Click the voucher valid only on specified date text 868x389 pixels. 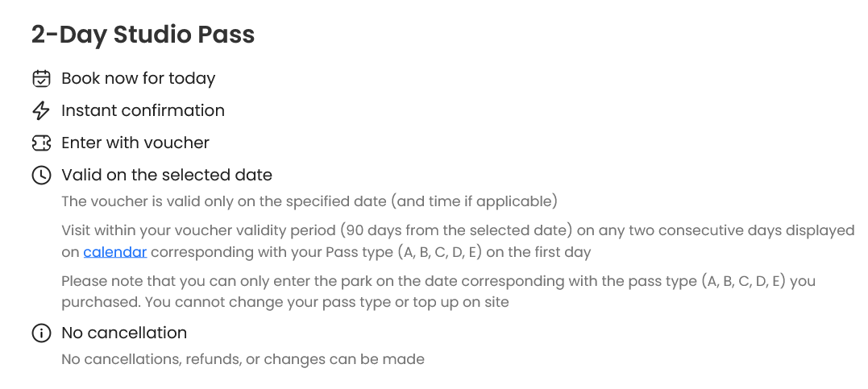tap(309, 201)
